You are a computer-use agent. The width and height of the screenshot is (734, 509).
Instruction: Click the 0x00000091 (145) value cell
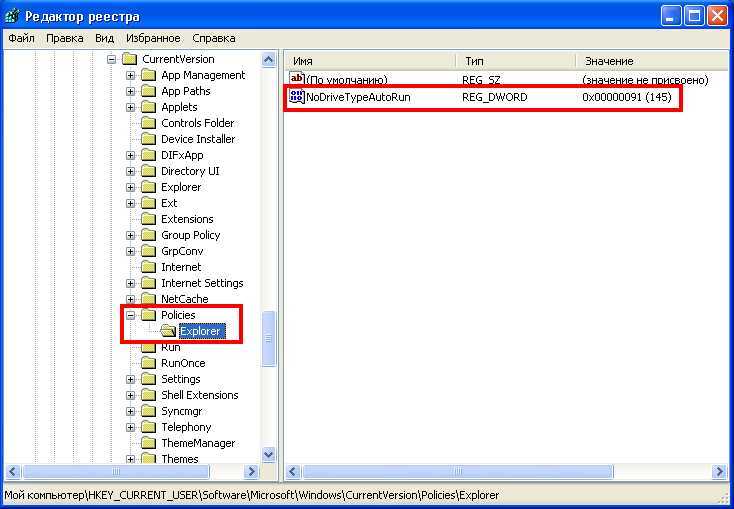pyautogui.click(x=627, y=97)
